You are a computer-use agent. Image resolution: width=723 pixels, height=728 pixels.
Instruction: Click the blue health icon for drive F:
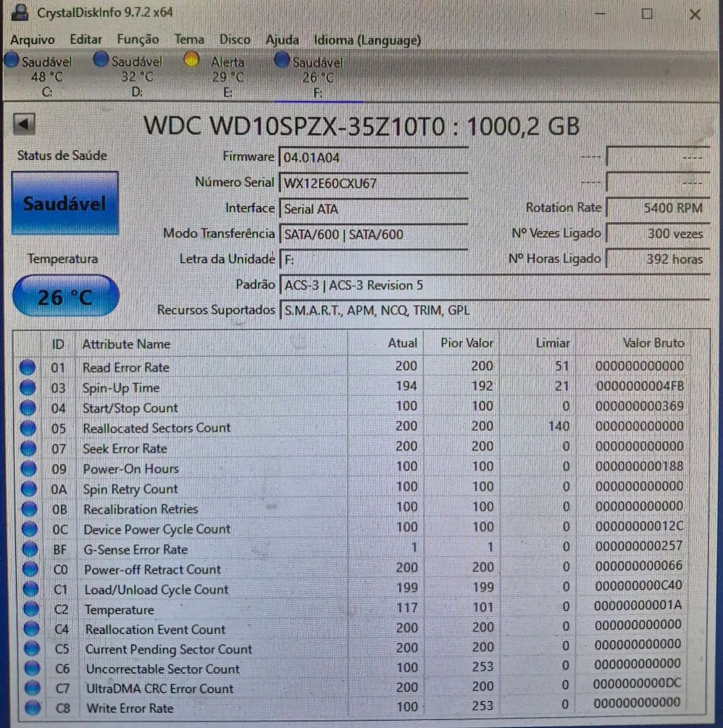coord(282,60)
